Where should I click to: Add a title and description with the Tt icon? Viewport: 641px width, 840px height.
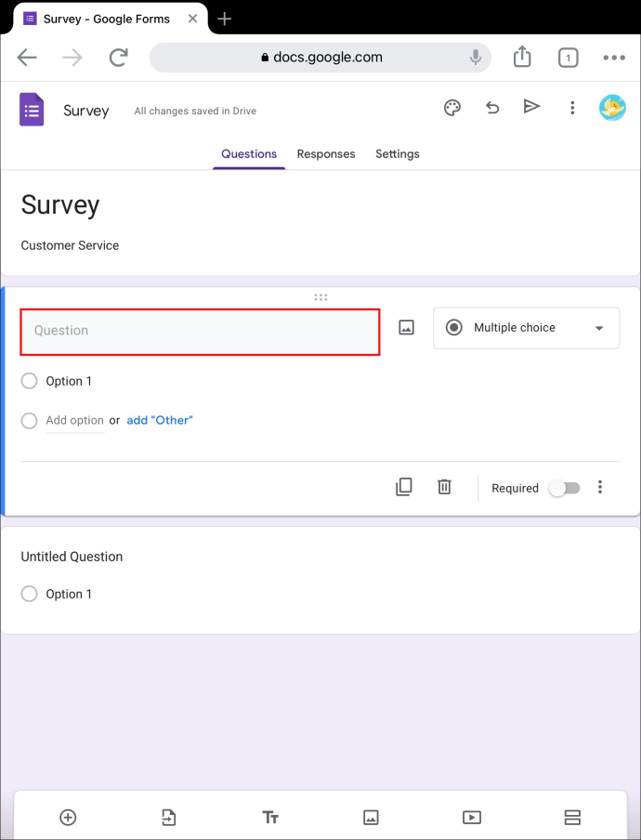click(270, 817)
